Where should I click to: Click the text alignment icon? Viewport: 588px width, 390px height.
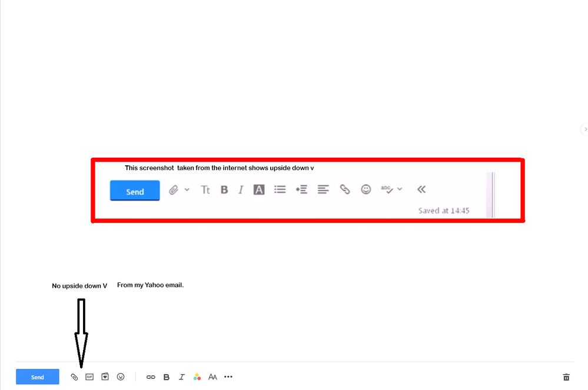pos(323,189)
